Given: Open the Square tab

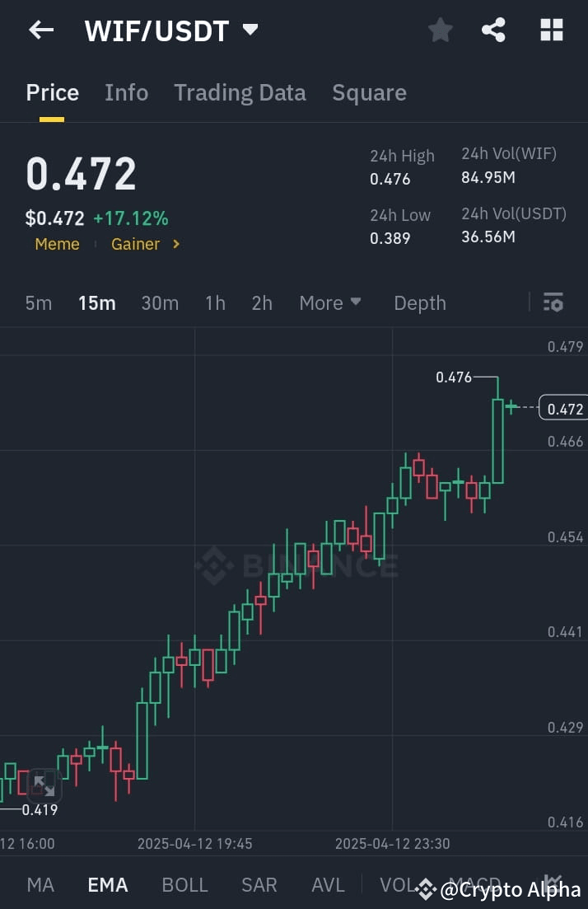Looking at the screenshot, I should pyautogui.click(x=369, y=92).
